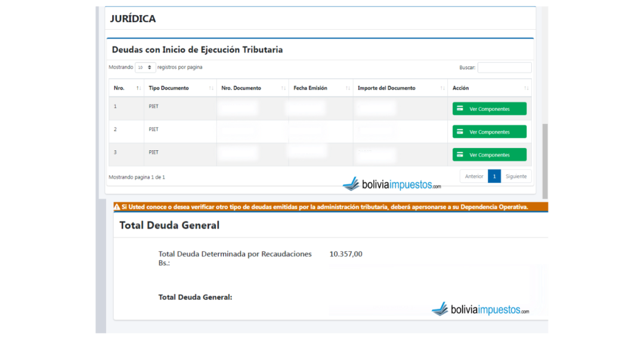Open the registros por pagina dropdown

[x=145, y=67]
